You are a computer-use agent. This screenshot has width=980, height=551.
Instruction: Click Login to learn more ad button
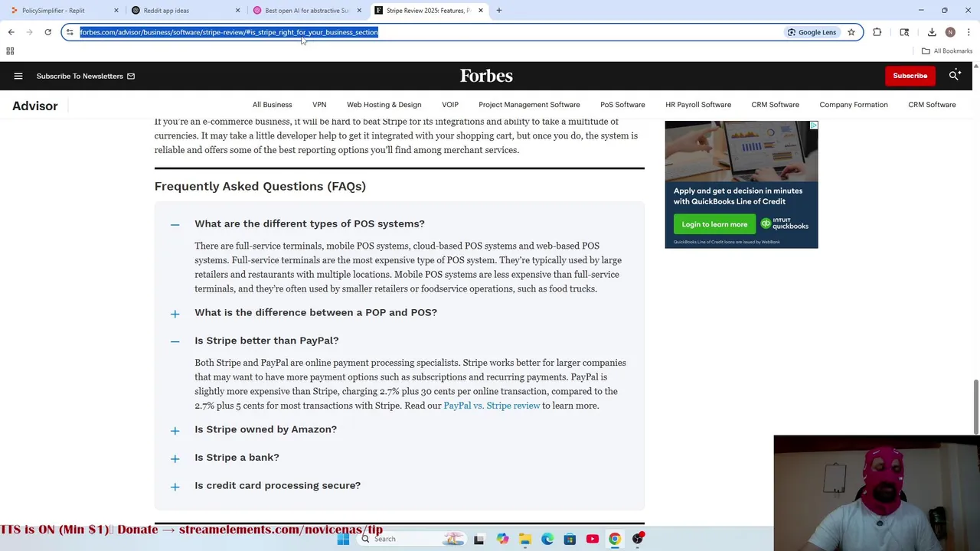point(714,224)
